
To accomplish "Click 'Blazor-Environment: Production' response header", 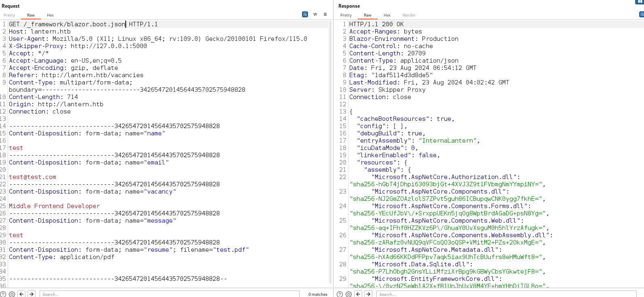I will pyautogui.click(x=404, y=39).
